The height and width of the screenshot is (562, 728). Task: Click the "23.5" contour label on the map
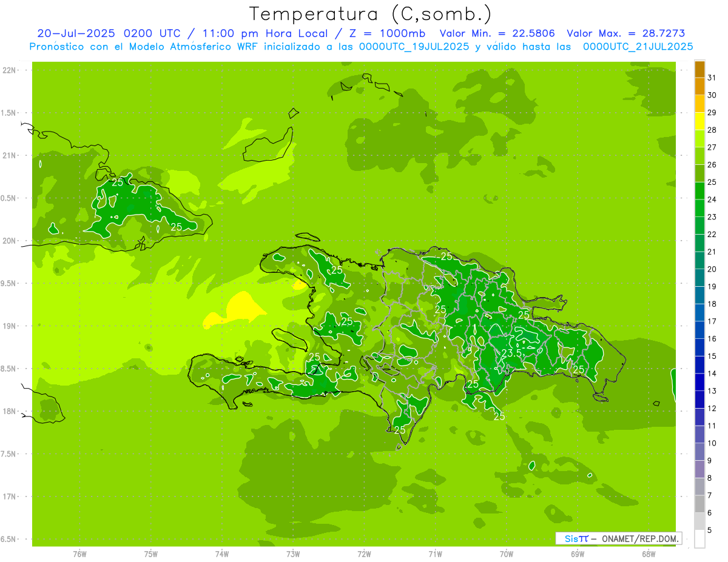pyautogui.click(x=512, y=353)
